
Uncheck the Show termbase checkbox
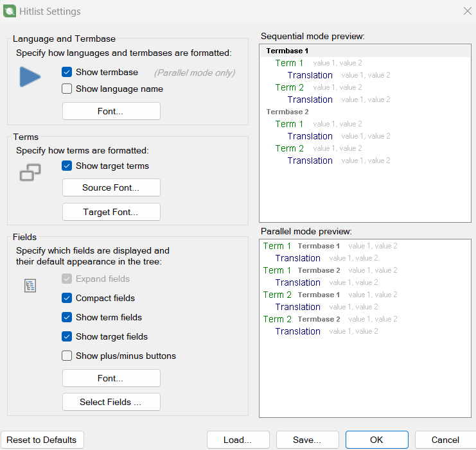[67, 73]
